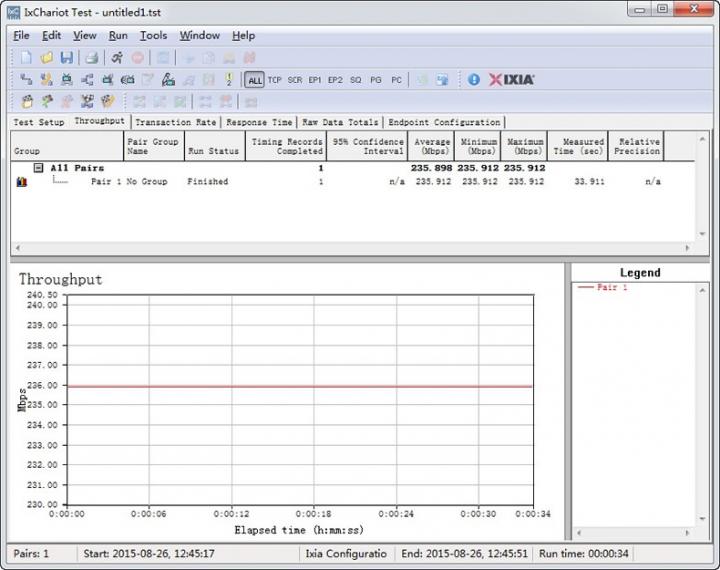
Task: Click the IXIA logo in the toolbar
Action: (x=511, y=79)
